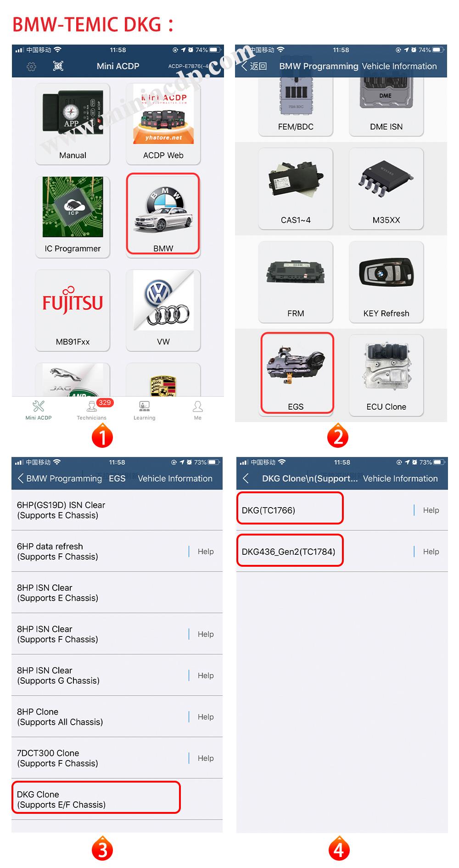Viewport: 459px width, 868px height.
Task: Switch to the Learning tab
Action: [x=145, y=410]
